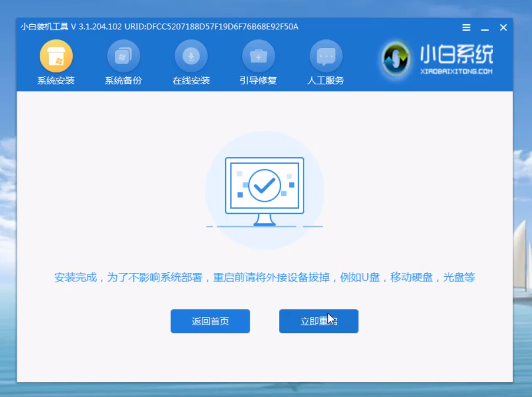The image size is (532, 397).
Task: Open the 人工服务 tab label
Action: pos(325,81)
